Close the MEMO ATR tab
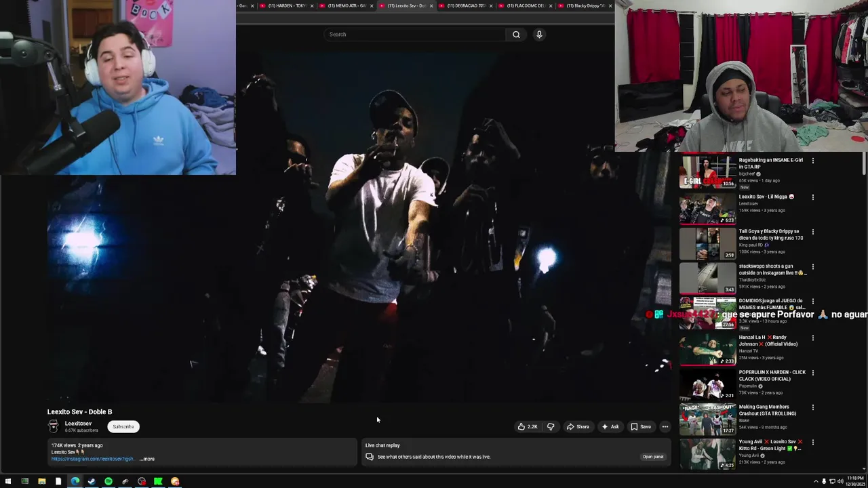This screenshot has width=868, height=488. point(372,5)
